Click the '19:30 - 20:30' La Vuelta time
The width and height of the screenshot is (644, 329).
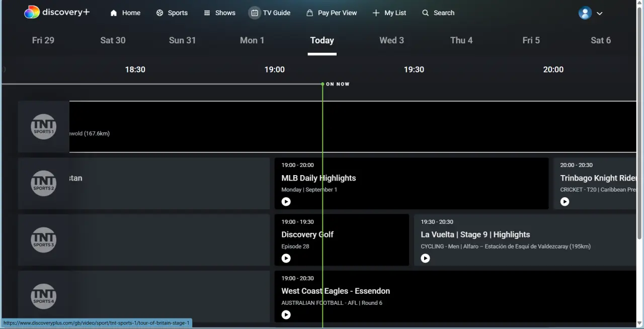point(437,222)
